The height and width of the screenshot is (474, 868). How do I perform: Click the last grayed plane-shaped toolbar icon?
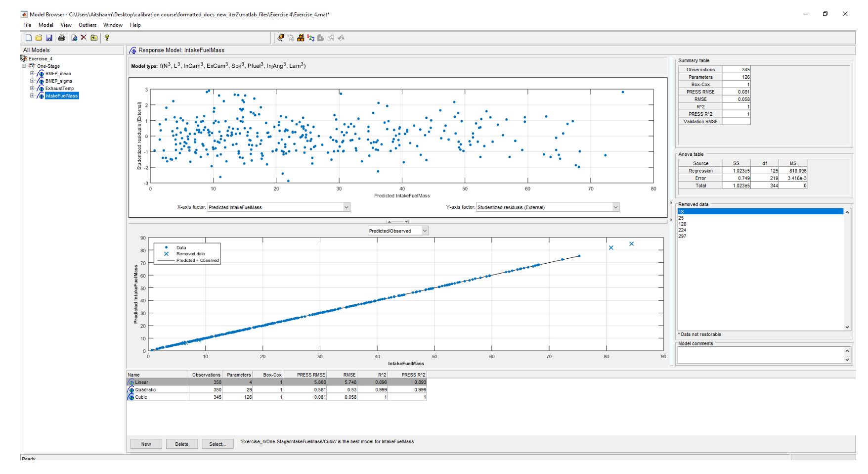(341, 38)
